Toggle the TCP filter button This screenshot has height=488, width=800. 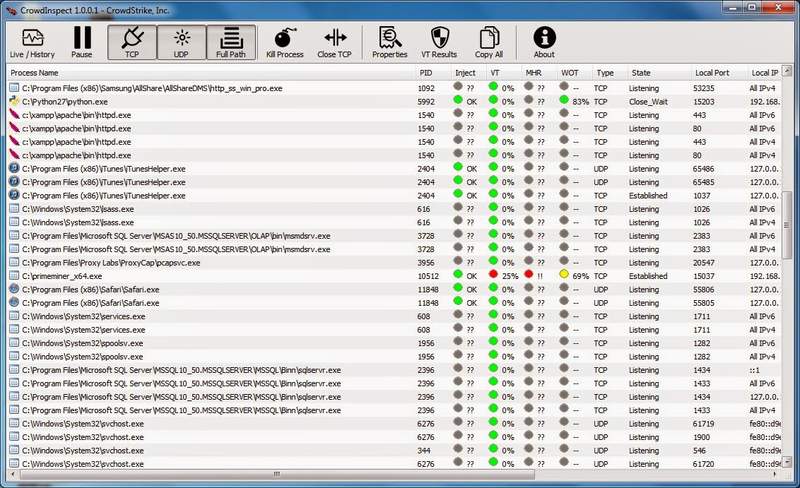[x=132, y=43]
